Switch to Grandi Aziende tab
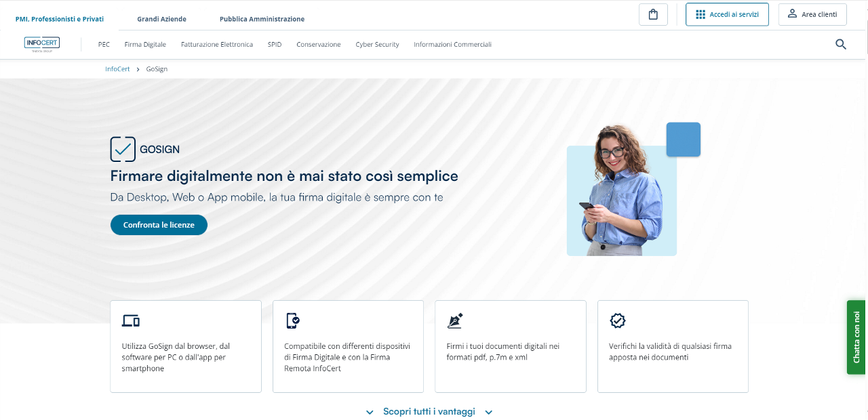 pos(161,19)
